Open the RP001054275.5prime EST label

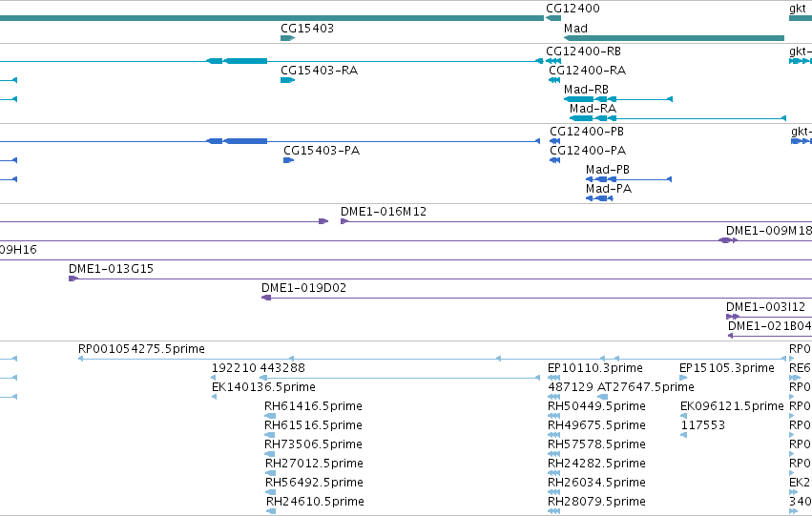click(141, 349)
